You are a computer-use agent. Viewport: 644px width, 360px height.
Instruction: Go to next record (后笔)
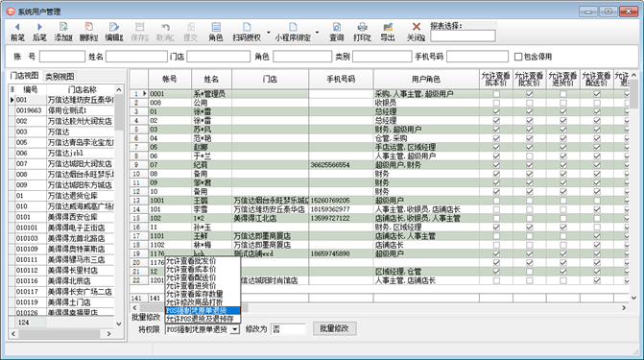coord(39,32)
